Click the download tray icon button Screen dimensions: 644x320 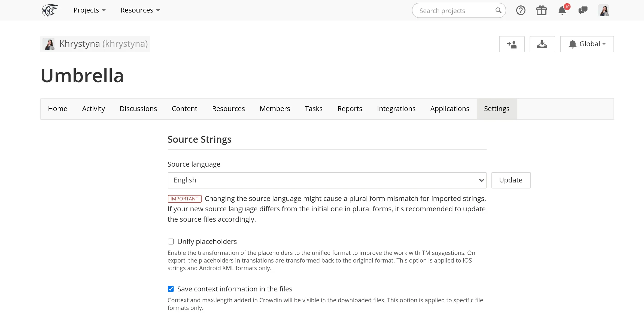tap(542, 44)
